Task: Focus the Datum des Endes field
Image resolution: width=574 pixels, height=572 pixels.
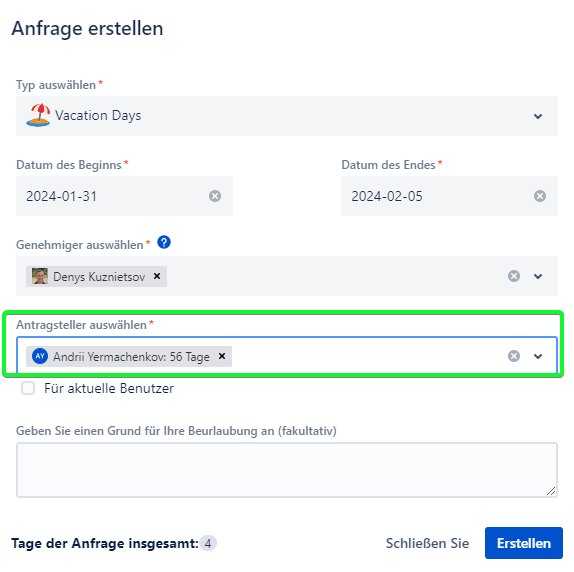Action: click(x=449, y=196)
